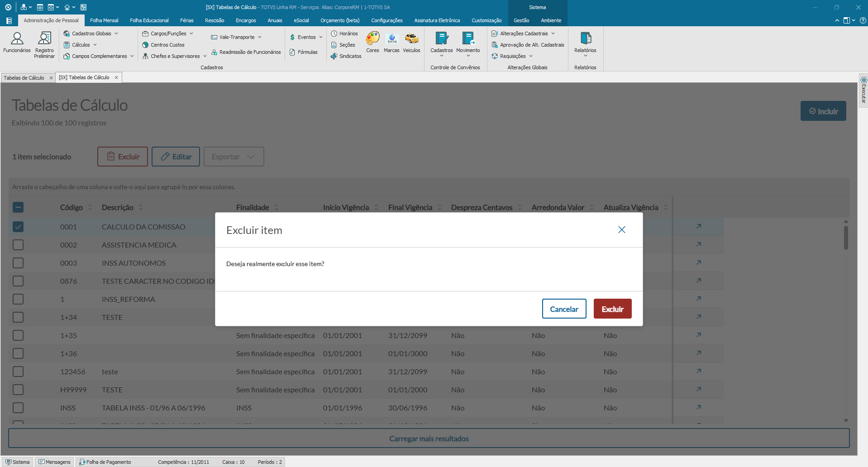The image size is (868, 467).
Task: Expand the Vale-Transporte dropdown
Action: pos(260,37)
